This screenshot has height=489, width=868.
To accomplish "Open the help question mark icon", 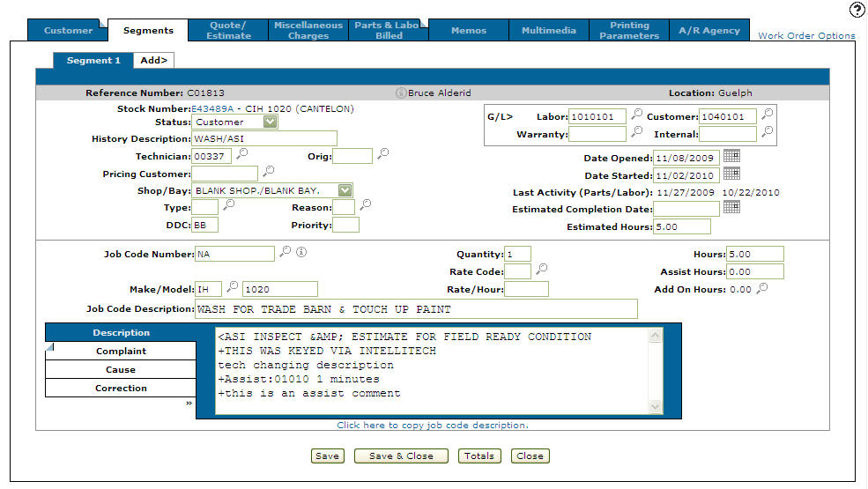I will click(857, 10).
